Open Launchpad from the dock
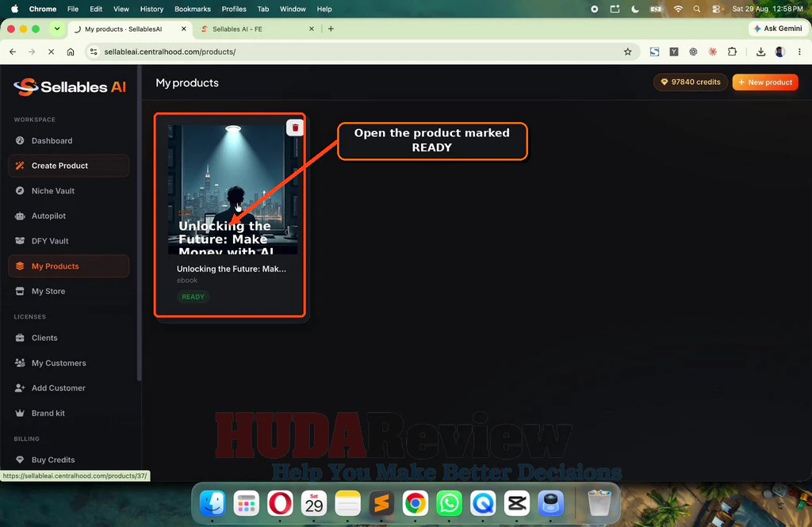 click(247, 502)
